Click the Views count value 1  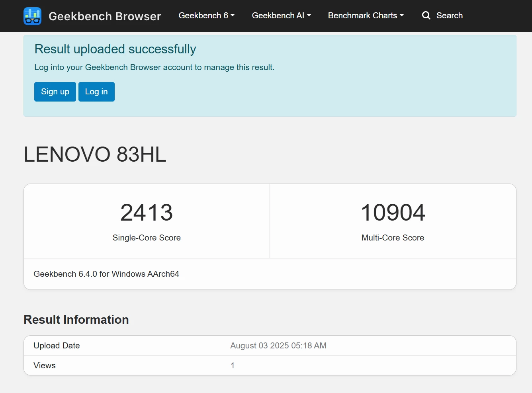233,366
